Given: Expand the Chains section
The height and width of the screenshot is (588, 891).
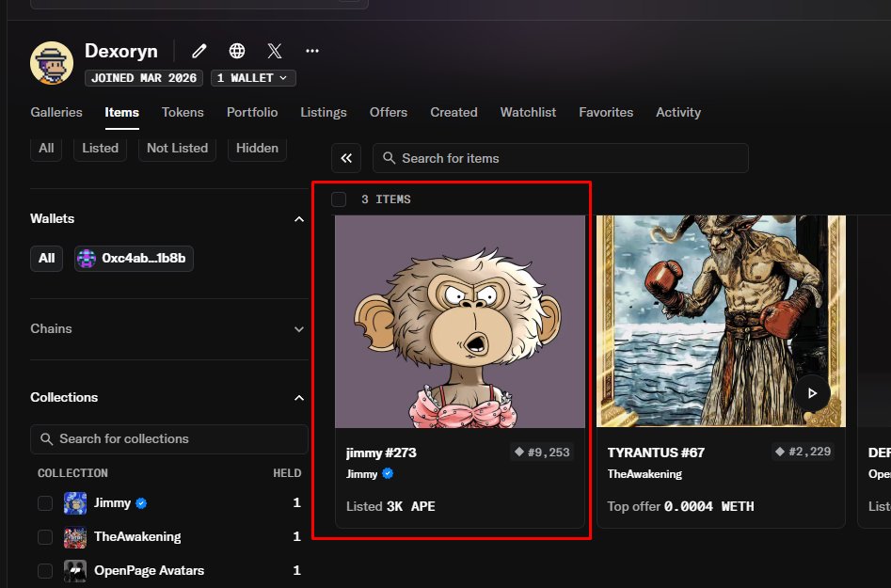Looking at the screenshot, I should (x=299, y=329).
